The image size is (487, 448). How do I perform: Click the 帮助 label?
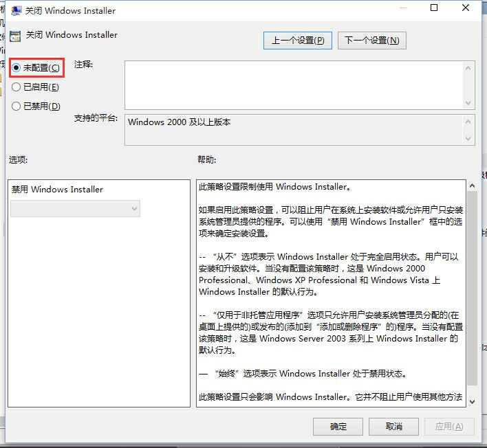(207, 160)
